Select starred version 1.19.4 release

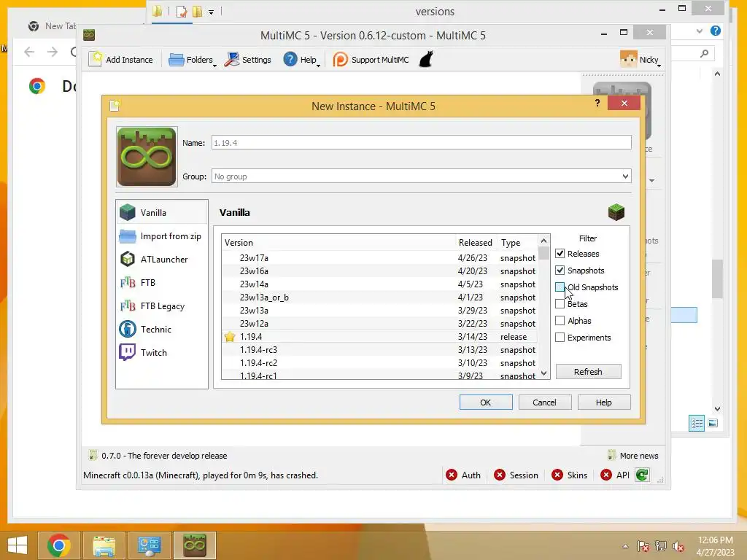379,337
